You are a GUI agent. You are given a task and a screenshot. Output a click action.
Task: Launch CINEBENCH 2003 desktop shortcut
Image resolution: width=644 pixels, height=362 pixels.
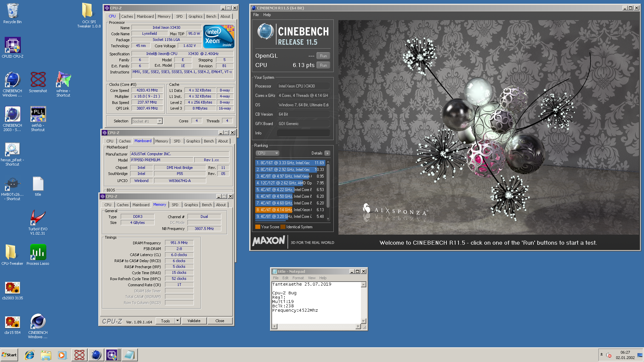(x=12, y=119)
